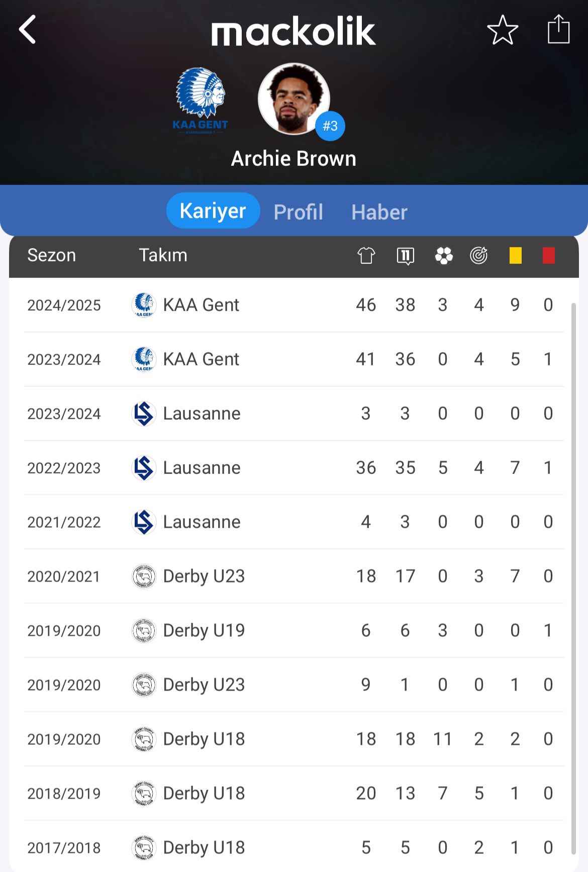Viewport: 588px width, 872px height.
Task: Tap the KAA Gent club crest in header
Action: (x=200, y=101)
